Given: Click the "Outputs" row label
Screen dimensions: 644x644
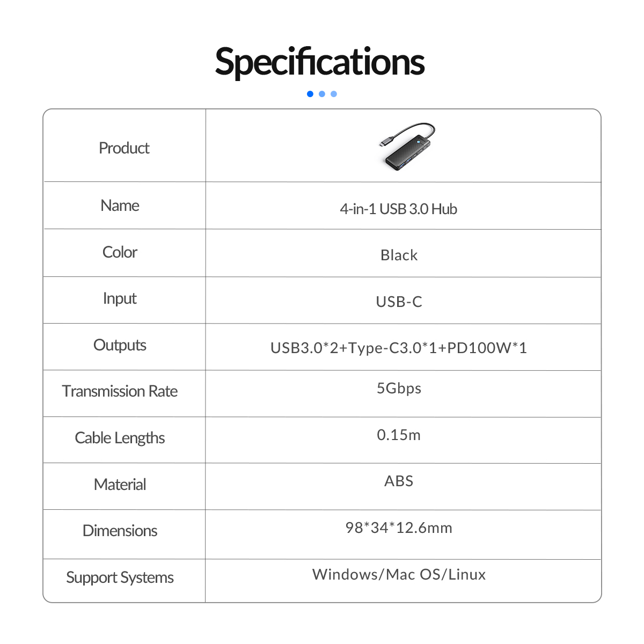Looking at the screenshot, I should click(x=120, y=345).
